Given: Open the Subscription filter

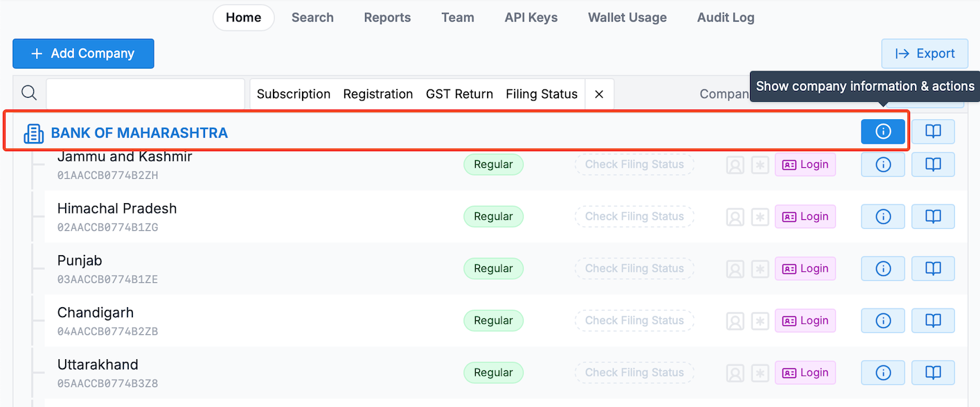Looking at the screenshot, I should point(294,94).
